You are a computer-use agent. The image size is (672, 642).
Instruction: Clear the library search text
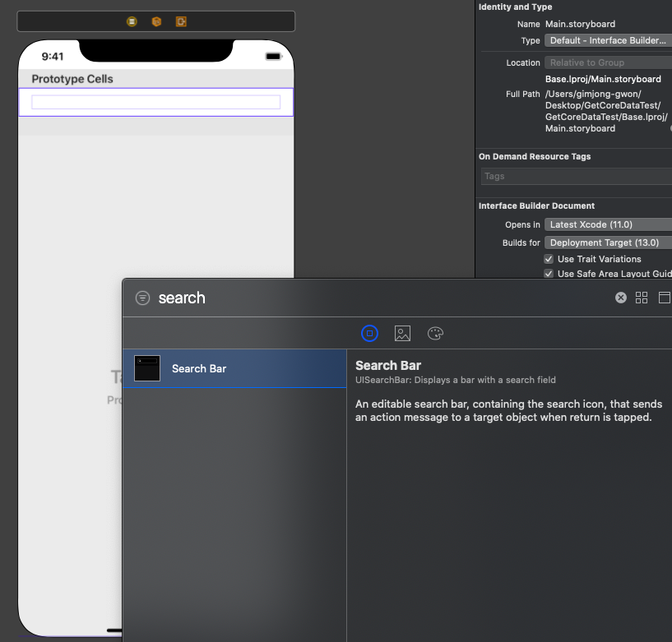click(x=620, y=298)
